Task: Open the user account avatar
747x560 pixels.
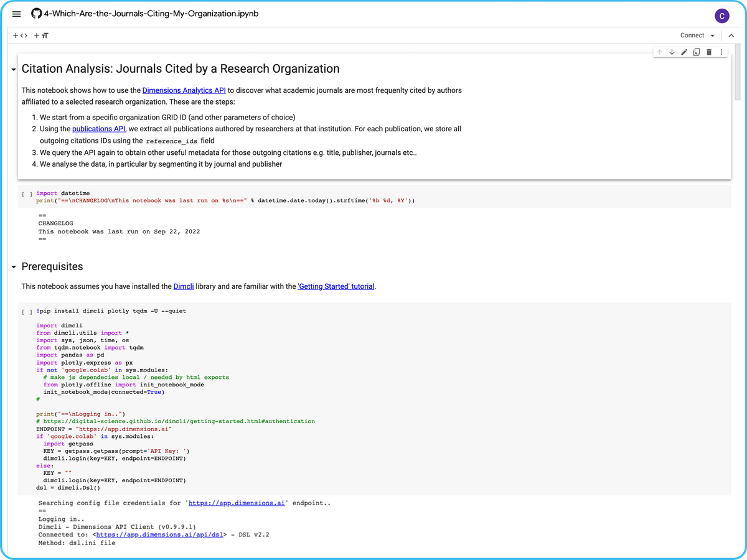Action: 721,15
